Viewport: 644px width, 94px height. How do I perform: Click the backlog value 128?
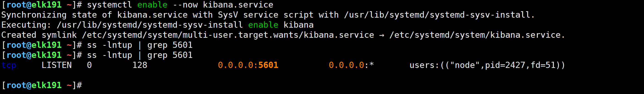point(140,65)
